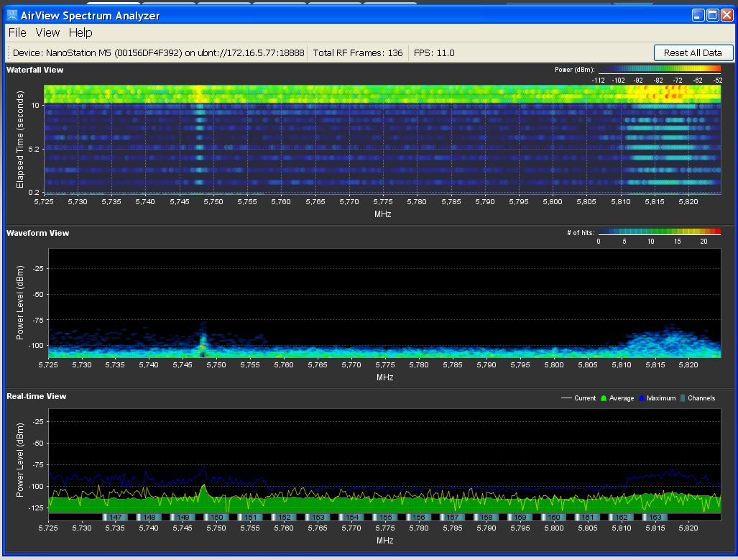The image size is (738, 560).
Task: Click the AirView application icon in title bar
Action: click(11, 15)
